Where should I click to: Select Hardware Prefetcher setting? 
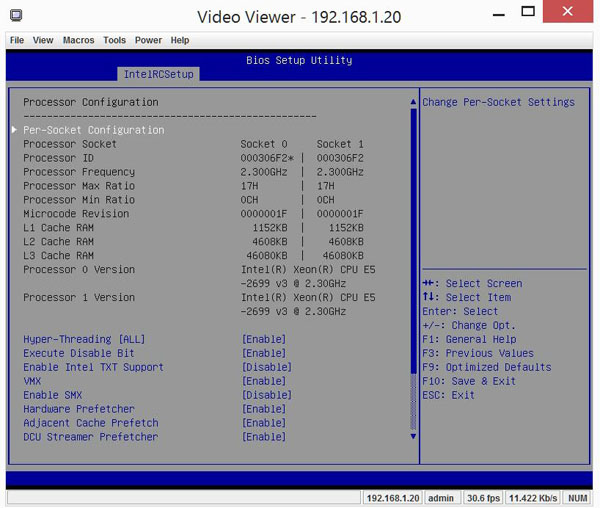[79, 409]
